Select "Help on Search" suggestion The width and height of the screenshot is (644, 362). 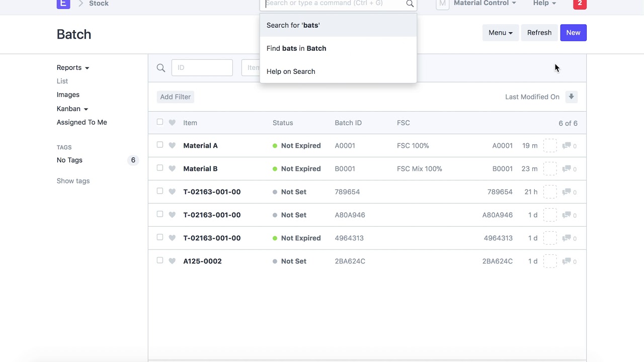(338, 71)
